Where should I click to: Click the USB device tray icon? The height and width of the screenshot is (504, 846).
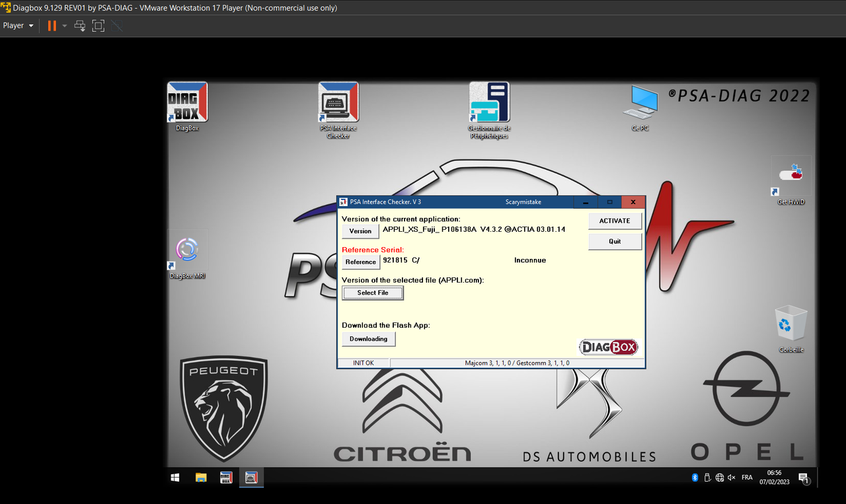707,477
